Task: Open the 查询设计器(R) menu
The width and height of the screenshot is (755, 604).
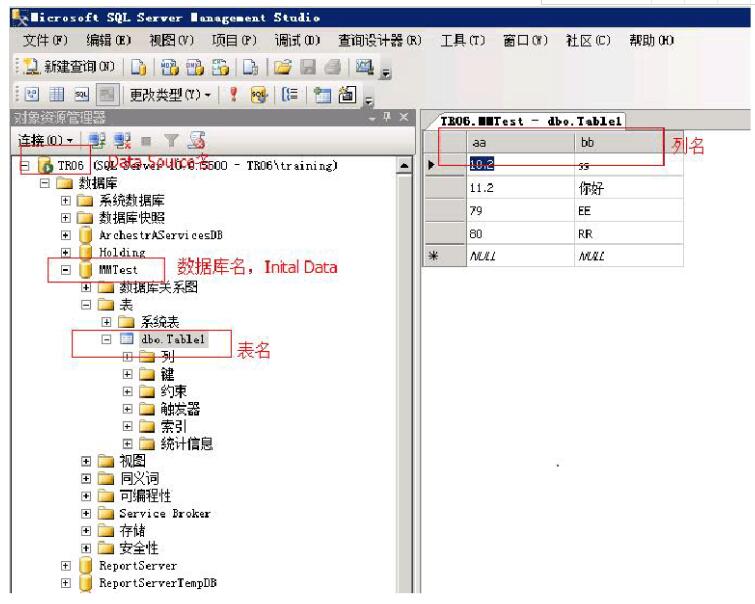Action: (379, 40)
